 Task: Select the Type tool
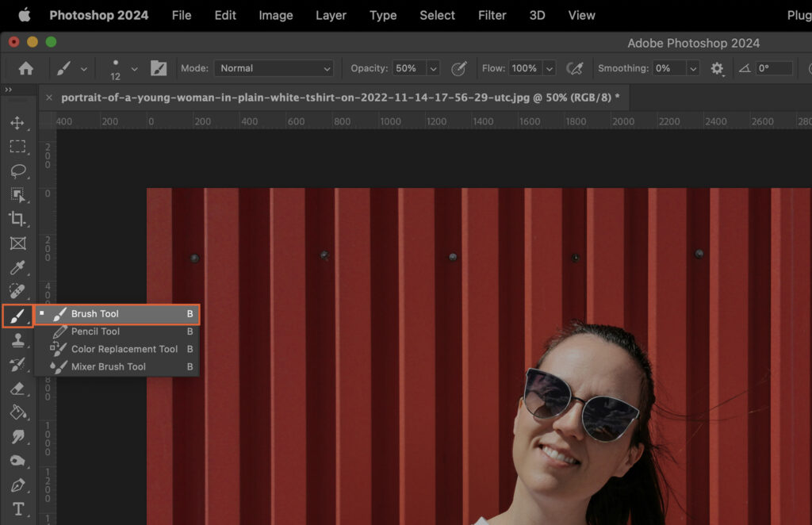17,508
